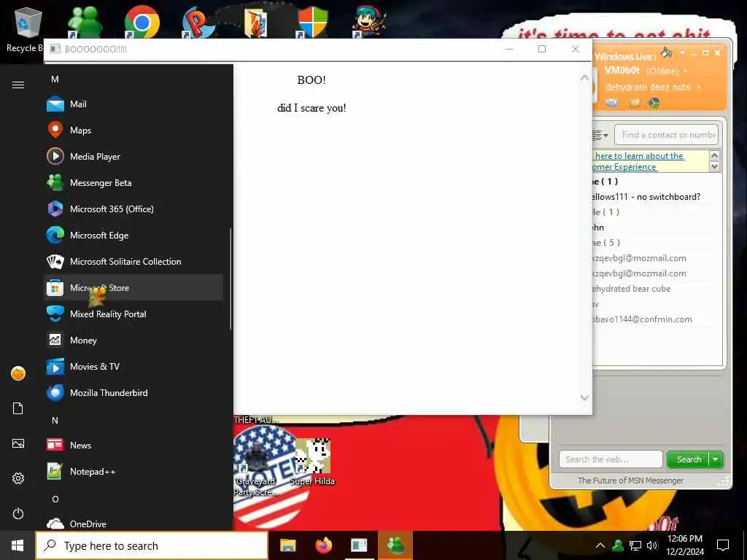Viewport: 747px width, 560px height.
Task: Launch Notepad++ from the Start menu
Action: click(x=133, y=472)
